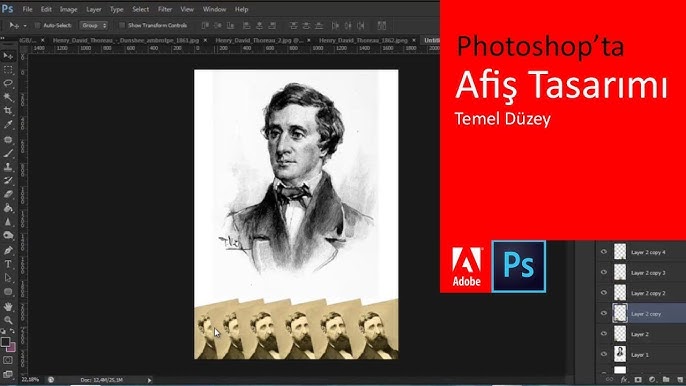Expand the collapsed toolbox double arrow

point(3,39)
